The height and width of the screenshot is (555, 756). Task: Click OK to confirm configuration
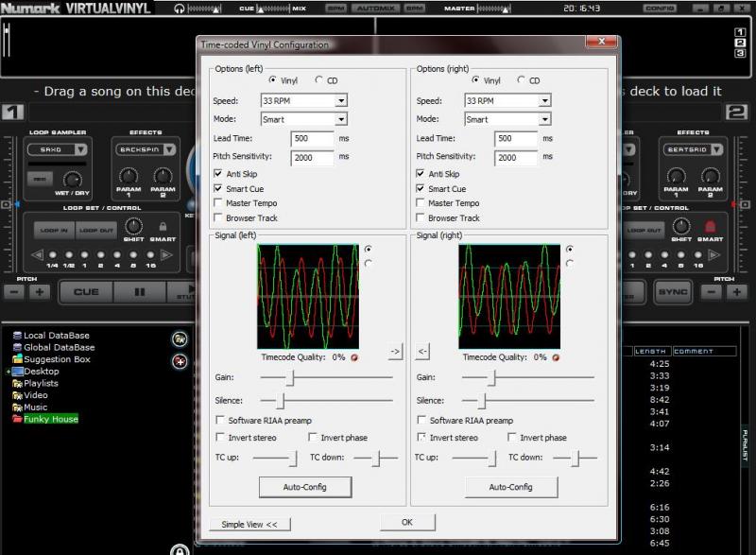pos(406,522)
